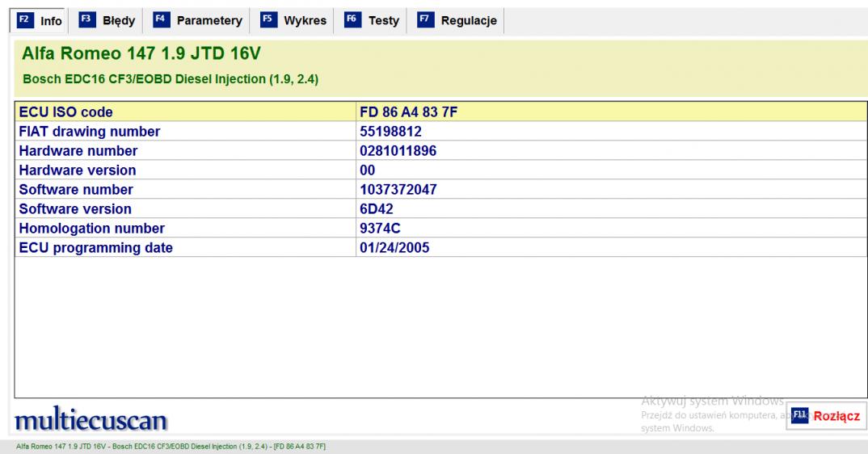Select the Homologation number label

(x=91, y=228)
